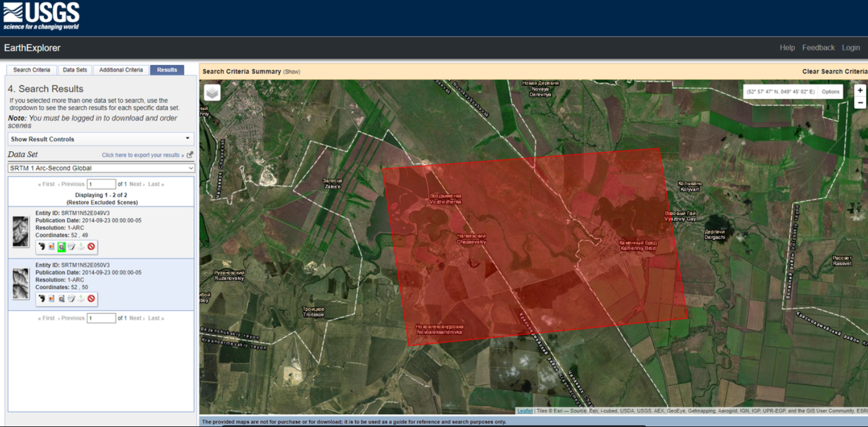Viewport: 868px width, 427px height.
Task: Show the Search Criteria Summary
Action: click(x=291, y=72)
